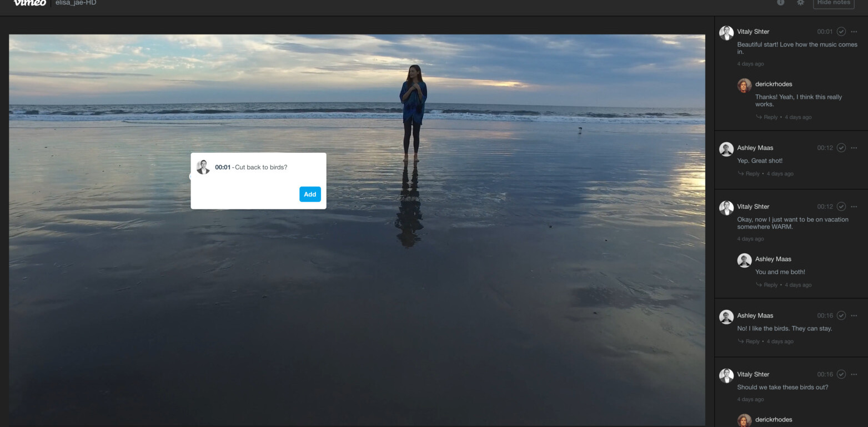Open the ellipsis menu on Ashley Maas's 00:12 note
This screenshot has width=868, height=427.
coord(854,148)
